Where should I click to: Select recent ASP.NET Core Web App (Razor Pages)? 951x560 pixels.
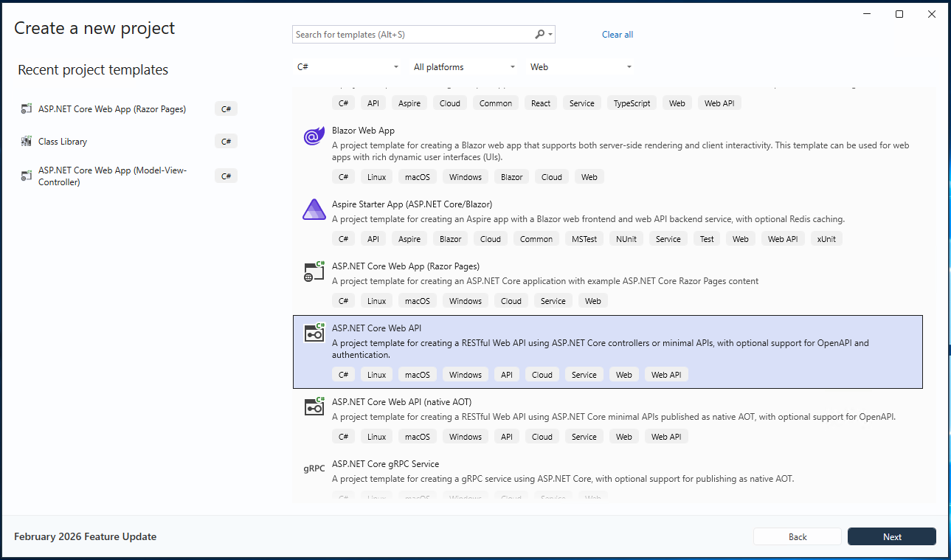[x=112, y=109]
